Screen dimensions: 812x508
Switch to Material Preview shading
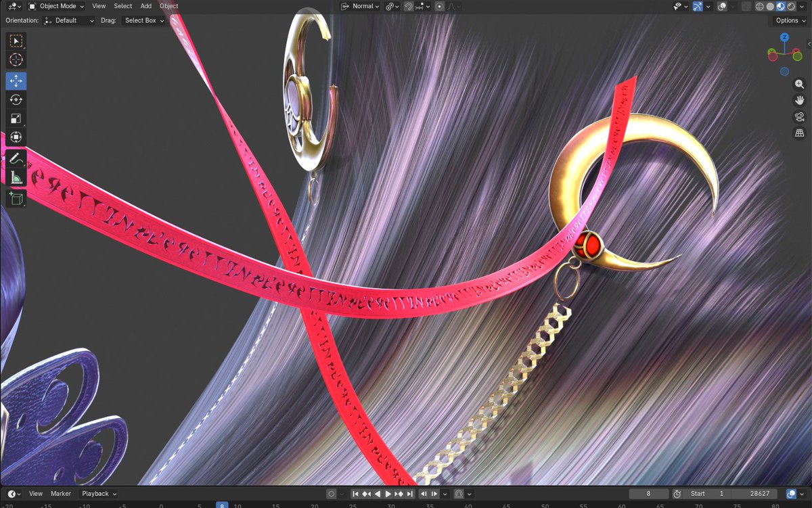(781, 6)
